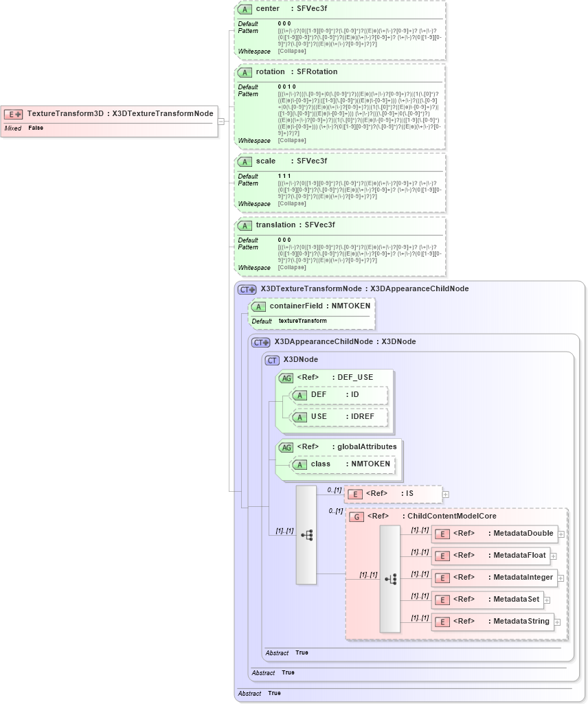
Task: Click the sequence compositor icon inside X3DNode
Action: [x=306, y=535]
